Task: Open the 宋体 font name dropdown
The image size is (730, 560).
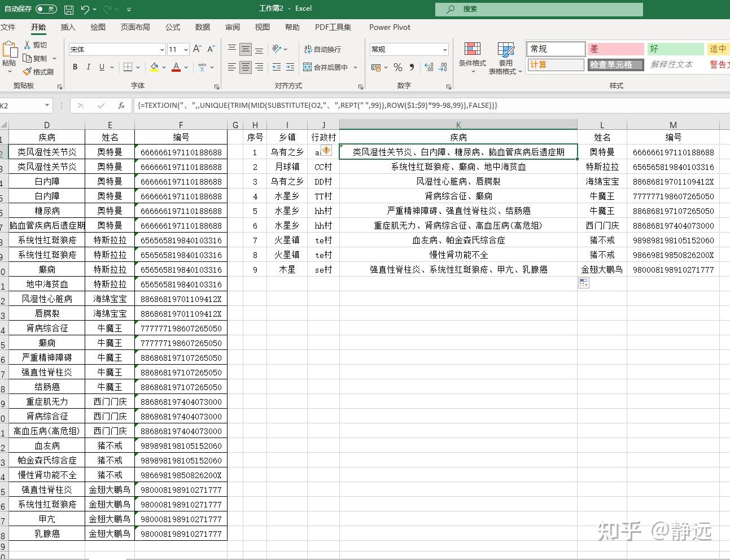Action: pyautogui.click(x=162, y=50)
